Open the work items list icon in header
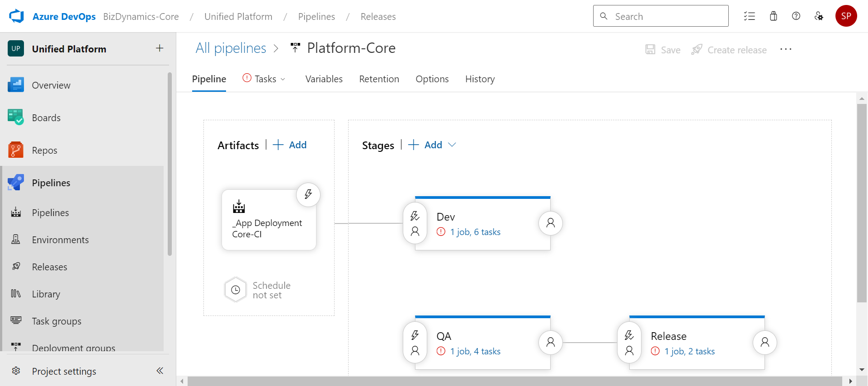The width and height of the screenshot is (868, 386). [x=750, y=16]
